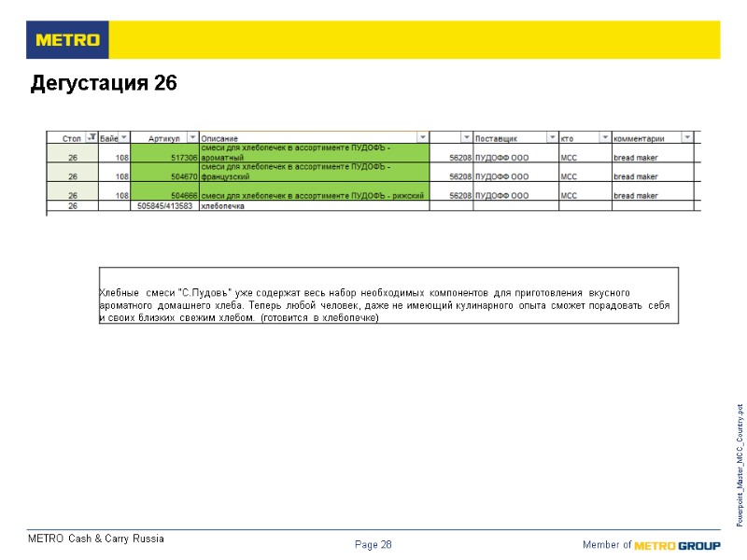
Task: Select Стол cell 26 in хлебопечка row
Action: click(x=73, y=205)
